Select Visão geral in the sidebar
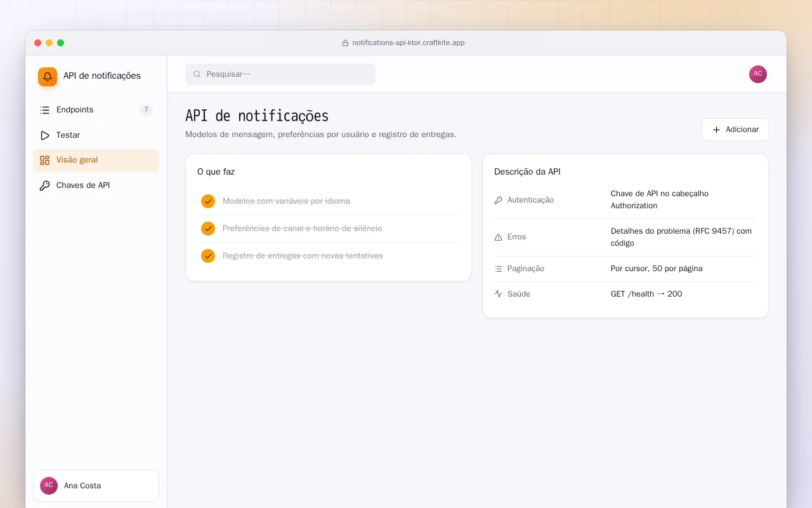 96,160
